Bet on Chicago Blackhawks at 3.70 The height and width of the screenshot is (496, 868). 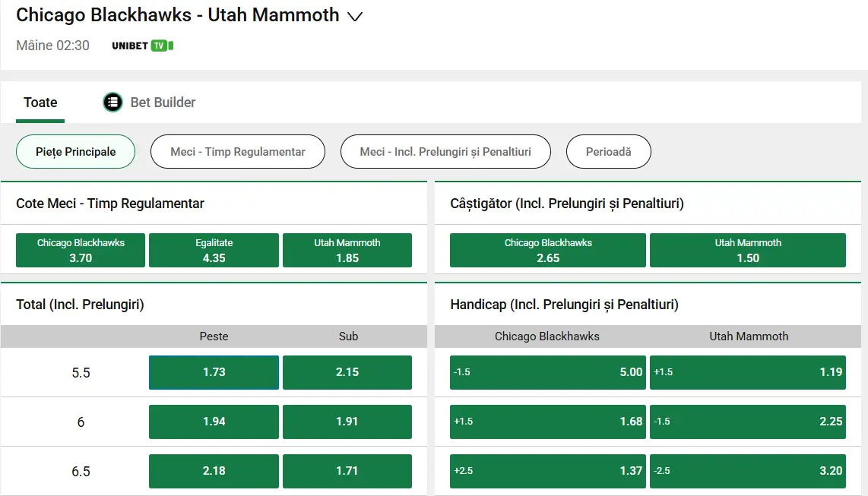click(x=80, y=250)
